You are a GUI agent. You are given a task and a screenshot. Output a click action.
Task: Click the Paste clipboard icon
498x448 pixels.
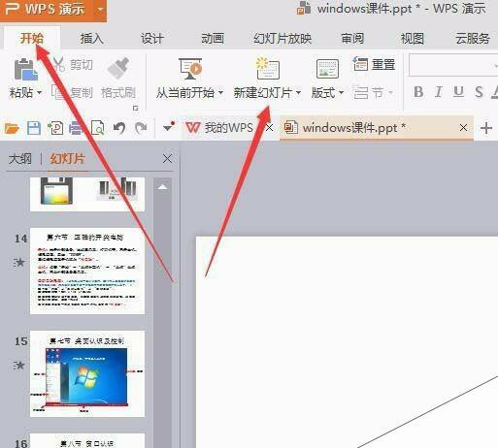click(26, 69)
